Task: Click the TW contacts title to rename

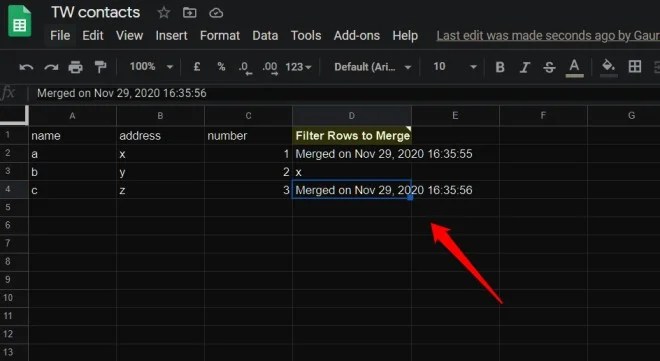Action: point(96,12)
